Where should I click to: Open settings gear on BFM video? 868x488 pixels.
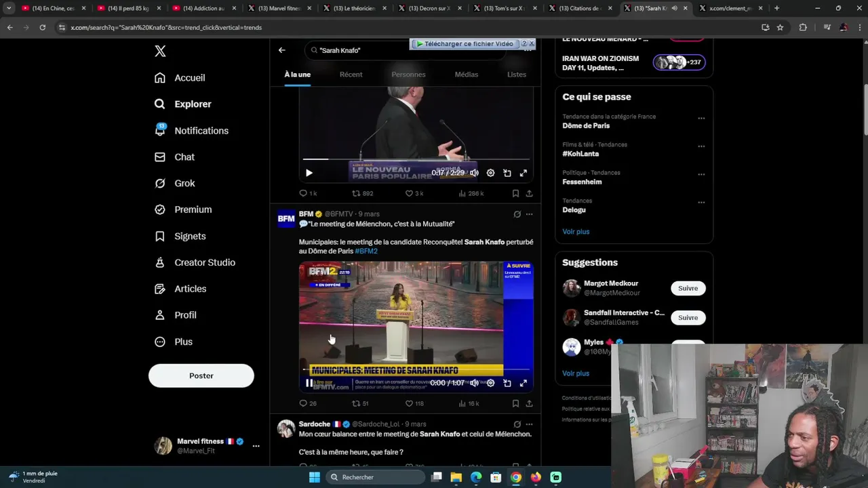click(x=490, y=383)
